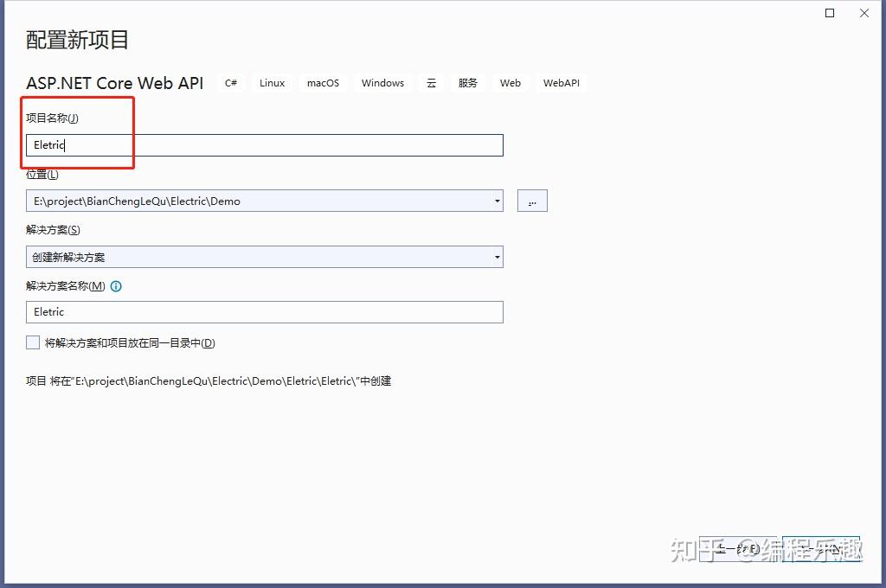Select the Web tag filter

point(510,82)
